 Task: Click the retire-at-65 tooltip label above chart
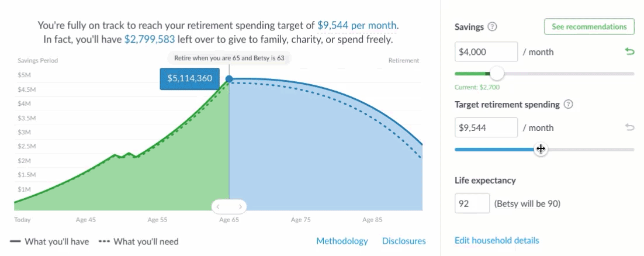[x=229, y=58]
